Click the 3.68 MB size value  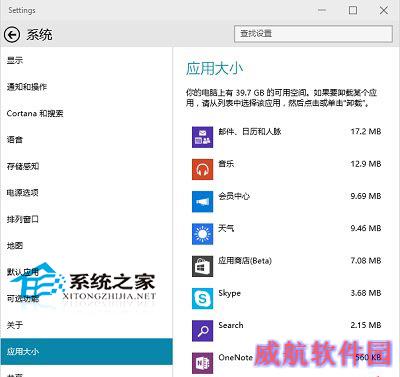366,293
